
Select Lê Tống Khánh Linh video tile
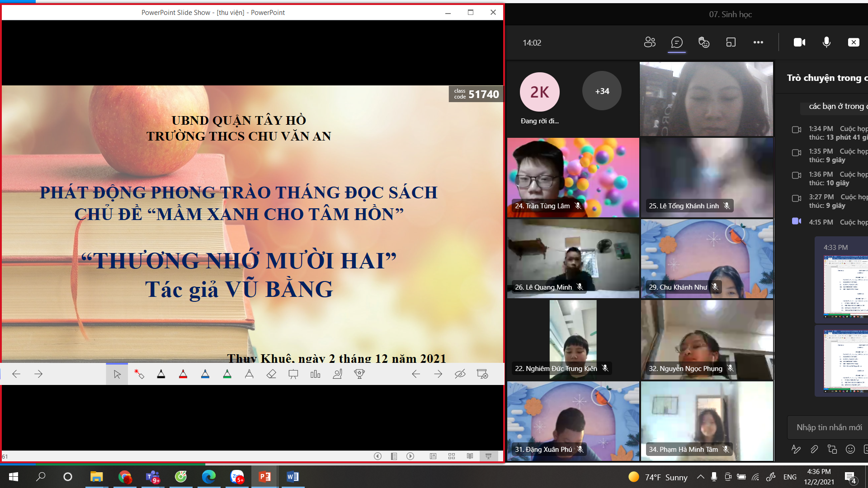[x=707, y=178]
